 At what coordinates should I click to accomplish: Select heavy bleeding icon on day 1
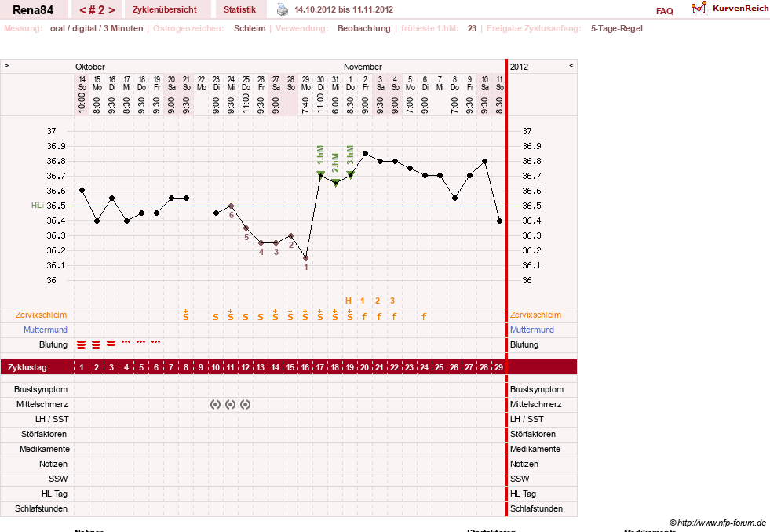point(82,345)
